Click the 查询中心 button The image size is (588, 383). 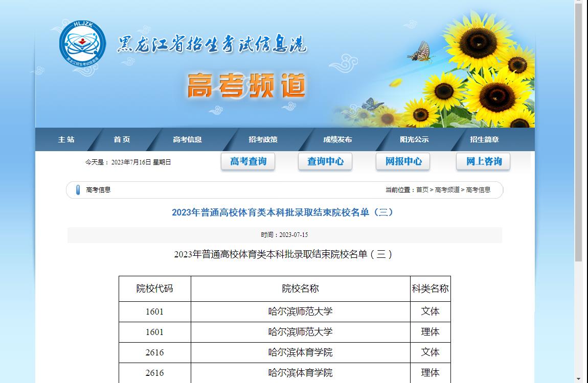[x=325, y=161]
